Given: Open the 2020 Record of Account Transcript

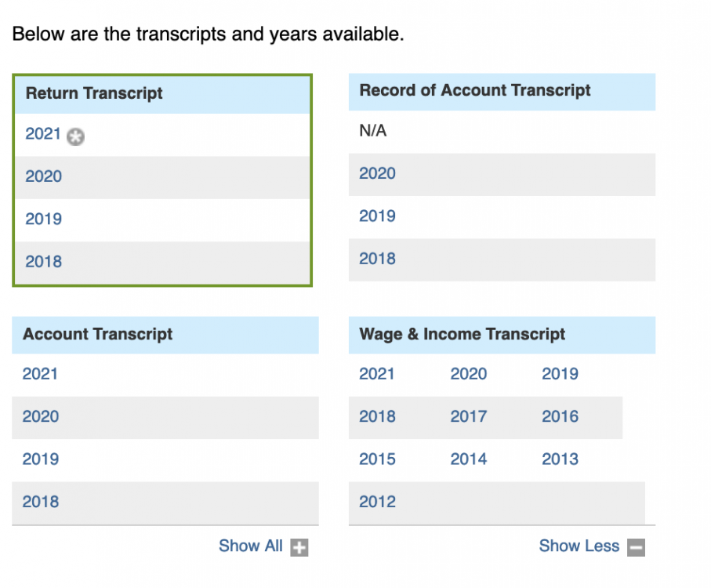Looking at the screenshot, I should click(x=377, y=173).
